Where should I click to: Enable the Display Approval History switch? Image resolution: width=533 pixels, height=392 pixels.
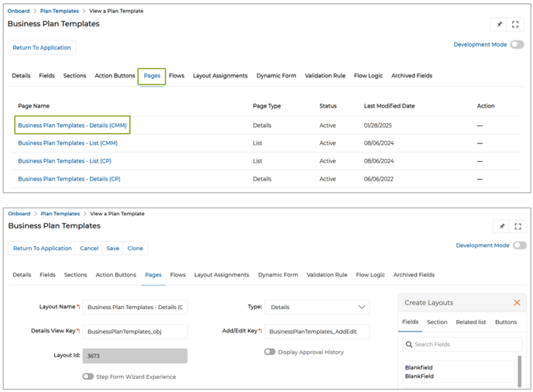coord(270,352)
